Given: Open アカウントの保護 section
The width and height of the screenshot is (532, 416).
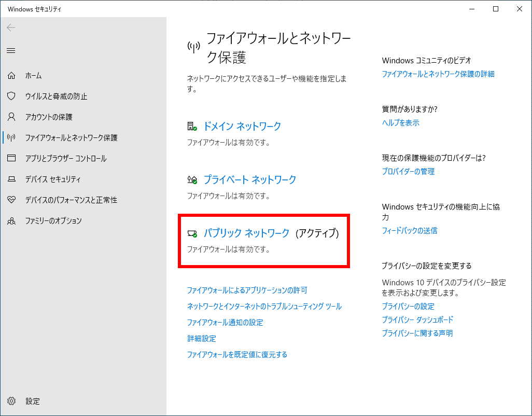Looking at the screenshot, I should coord(49,117).
